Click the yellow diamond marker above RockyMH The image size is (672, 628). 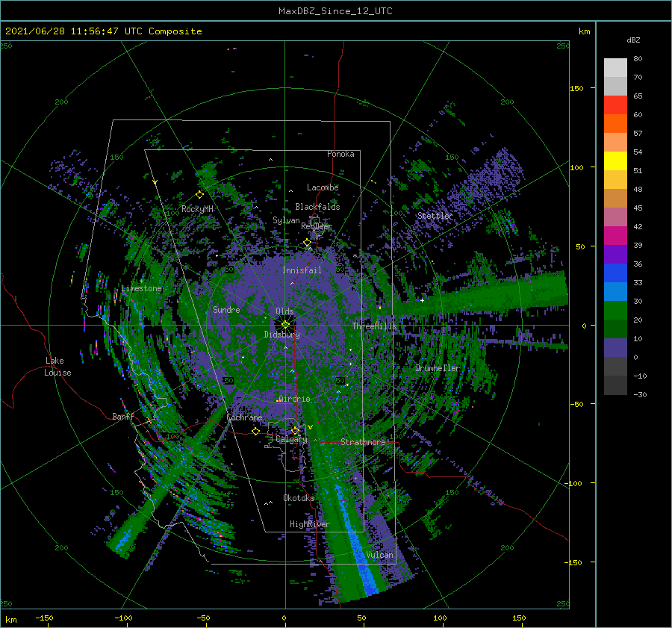tap(199, 195)
